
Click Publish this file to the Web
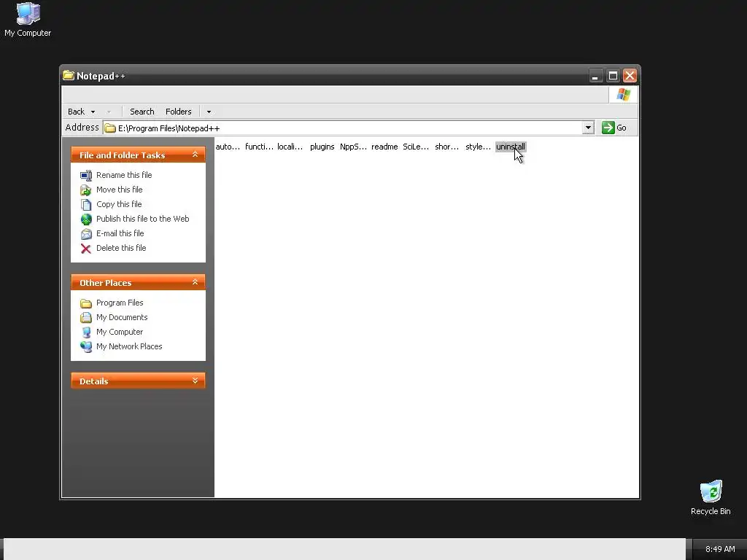[x=142, y=219]
